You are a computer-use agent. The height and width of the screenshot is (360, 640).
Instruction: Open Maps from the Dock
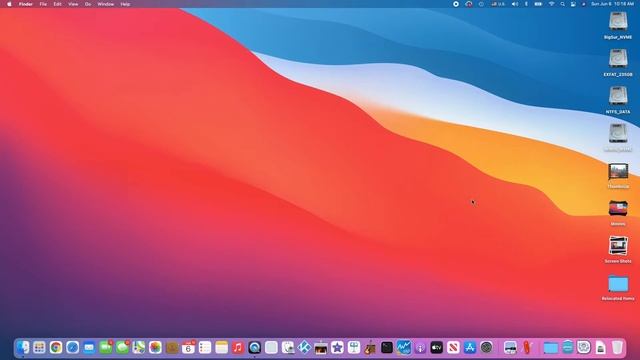139,347
